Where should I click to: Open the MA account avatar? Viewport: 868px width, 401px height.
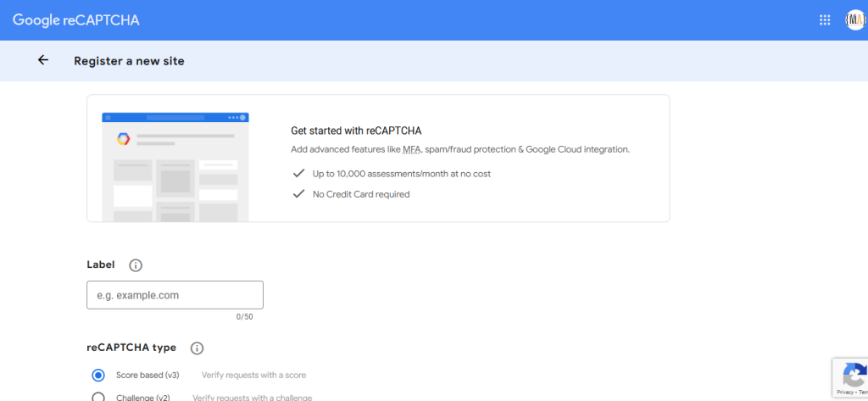tap(856, 20)
